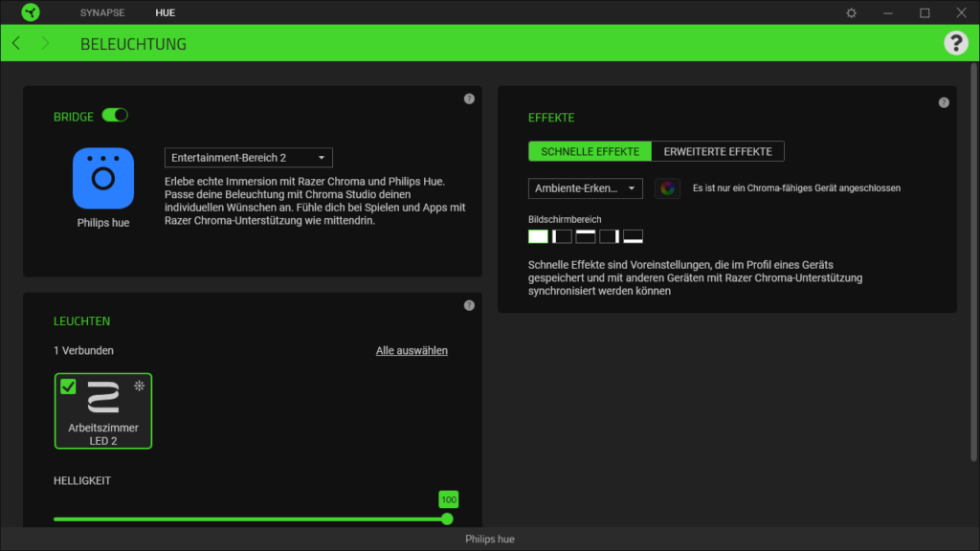Click the Philips hue bridge icon
The width and height of the screenshot is (980, 551).
point(103,179)
